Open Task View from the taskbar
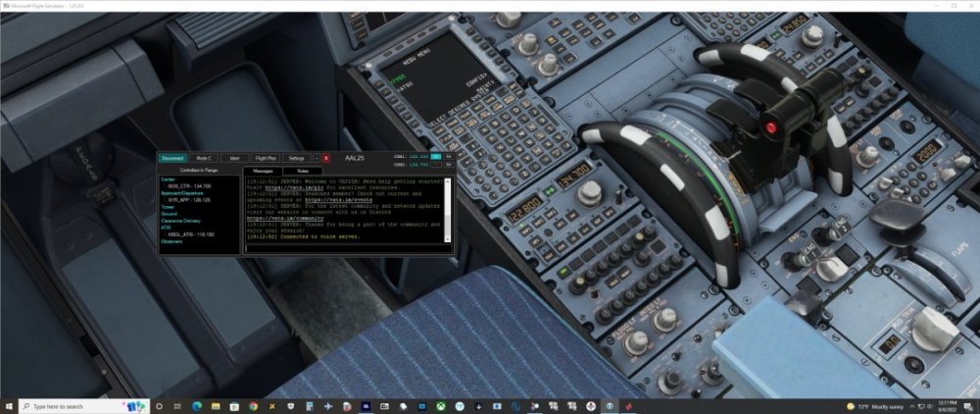This screenshot has height=414, width=980. [177, 406]
